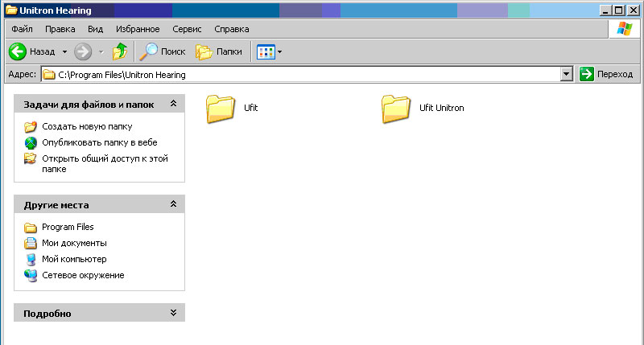644x345 pixels.
Task: Click the address bar folder icon
Action: (49, 75)
